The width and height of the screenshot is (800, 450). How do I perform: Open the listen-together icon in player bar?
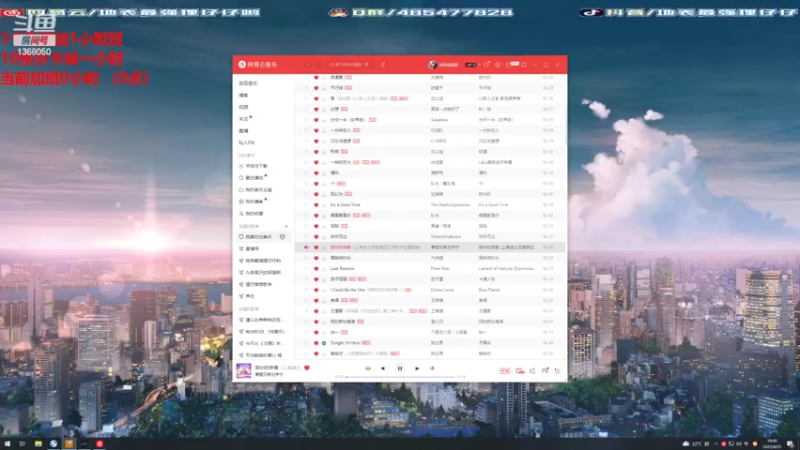click(x=545, y=371)
